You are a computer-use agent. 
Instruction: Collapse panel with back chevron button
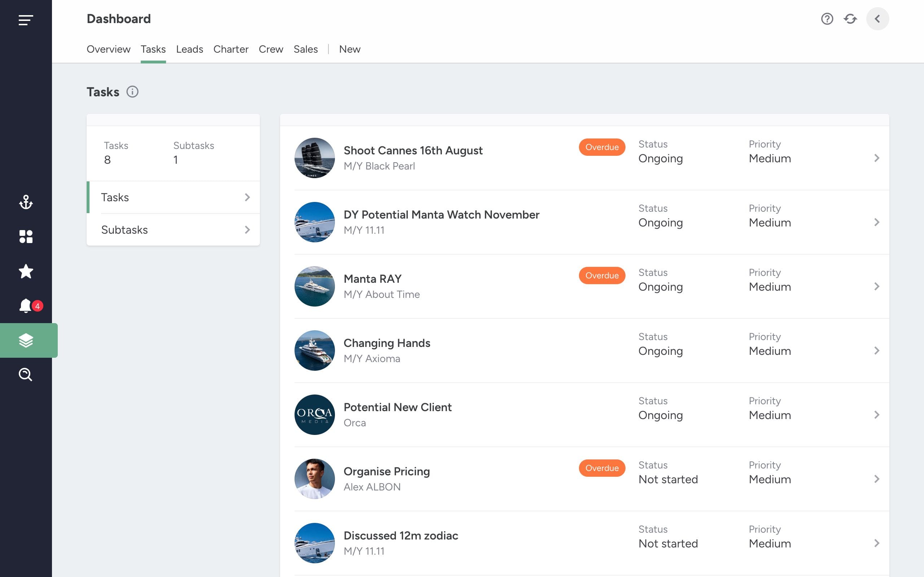[x=877, y=19]
